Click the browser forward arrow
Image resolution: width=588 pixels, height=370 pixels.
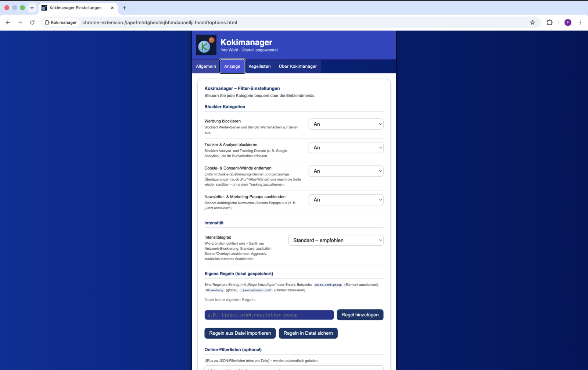pos(20,22)
